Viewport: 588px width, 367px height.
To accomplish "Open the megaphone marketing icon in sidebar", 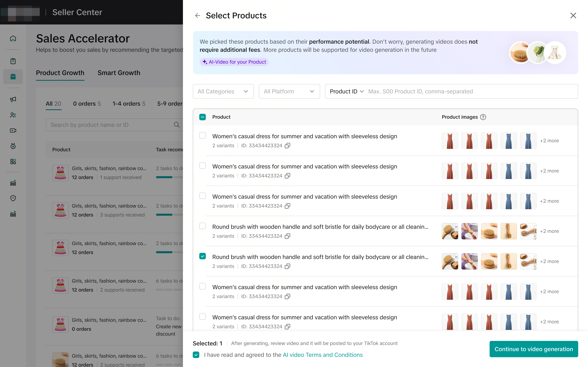I will coord(13,99).
